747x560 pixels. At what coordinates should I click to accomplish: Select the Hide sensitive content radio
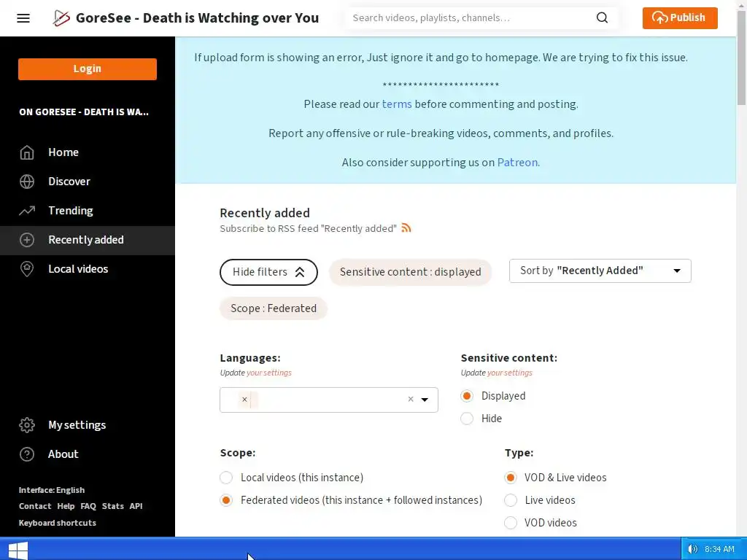click(467, 419)
